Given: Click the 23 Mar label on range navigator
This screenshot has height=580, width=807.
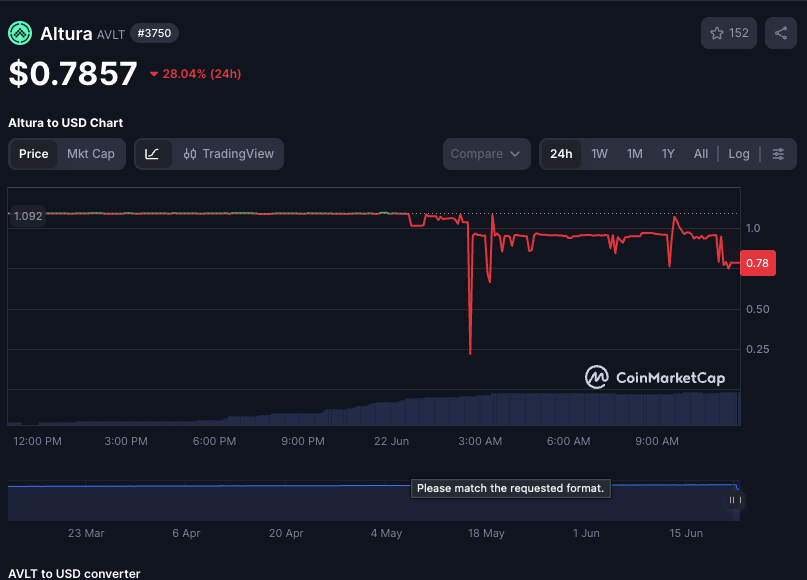Looking at the screenshot, I should [86, 533].
